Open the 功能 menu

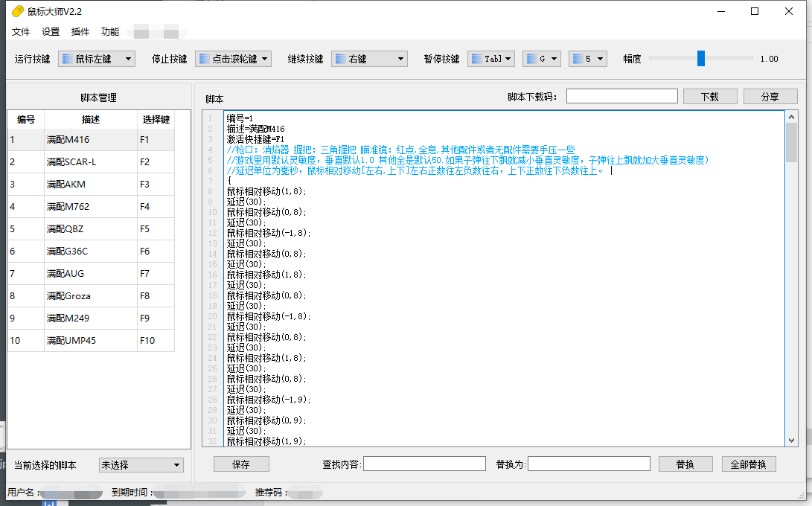coord(110,32)
